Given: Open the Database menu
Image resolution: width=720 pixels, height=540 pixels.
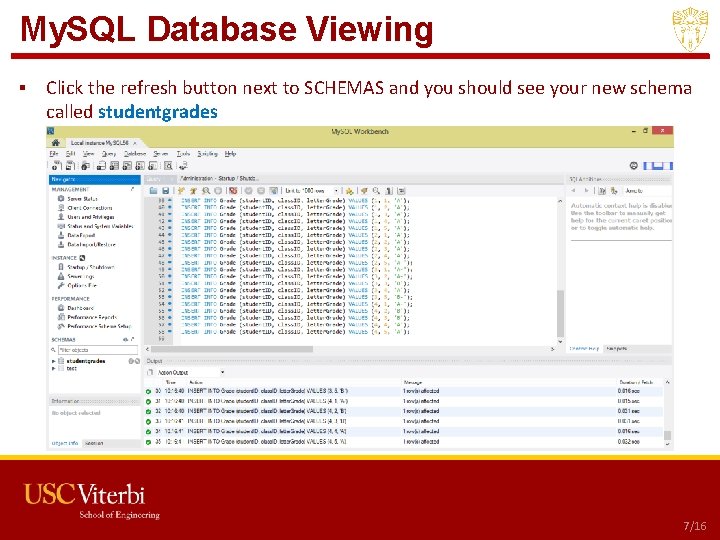Looking at the screenshot, I should point(135,154).
